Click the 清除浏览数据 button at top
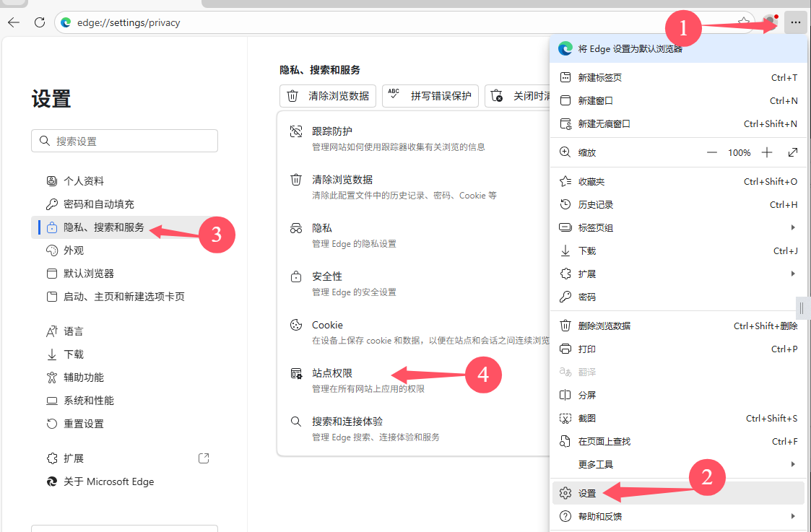The width and height of the screenshot is (811, 532). click(x=328, y=96)
